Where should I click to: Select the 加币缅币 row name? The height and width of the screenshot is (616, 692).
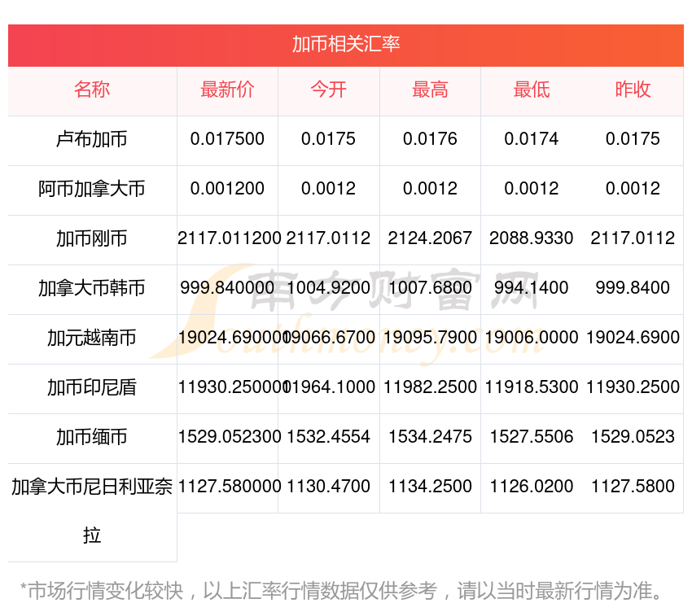[x=92, y=437]
